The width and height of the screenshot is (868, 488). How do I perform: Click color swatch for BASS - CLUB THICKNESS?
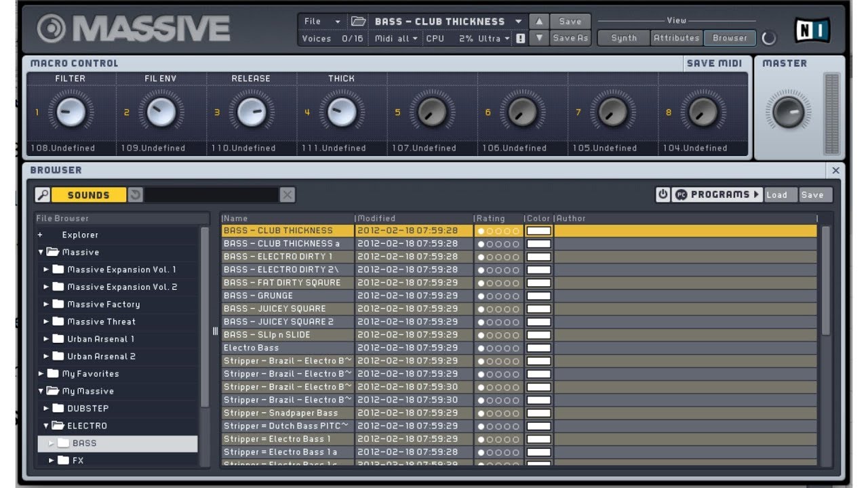click(539, 231)
